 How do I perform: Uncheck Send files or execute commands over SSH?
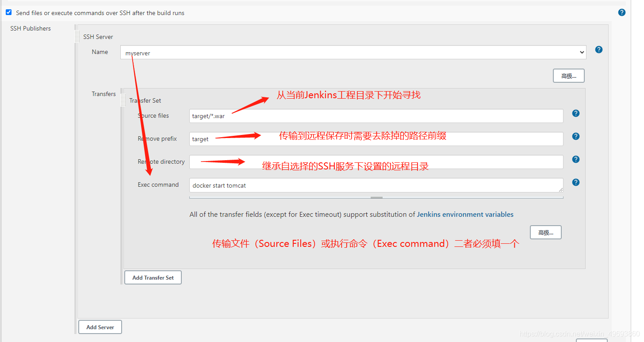[x=8, y=12]
